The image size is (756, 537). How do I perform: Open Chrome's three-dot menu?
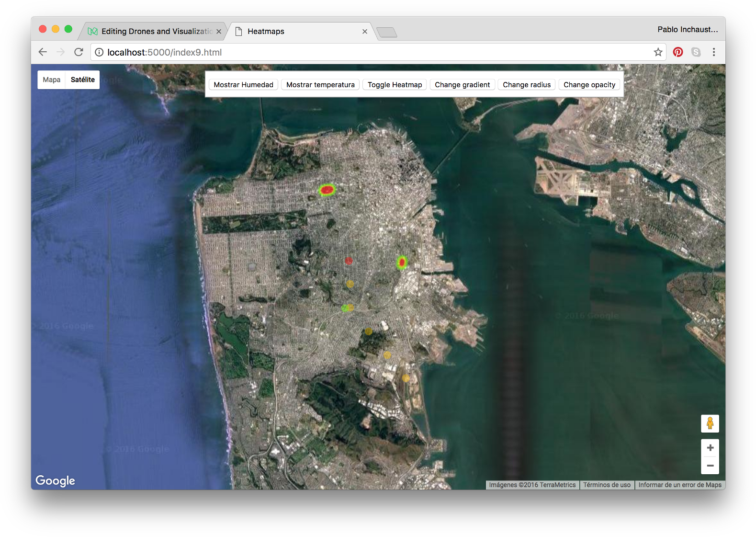coord(713,52)
